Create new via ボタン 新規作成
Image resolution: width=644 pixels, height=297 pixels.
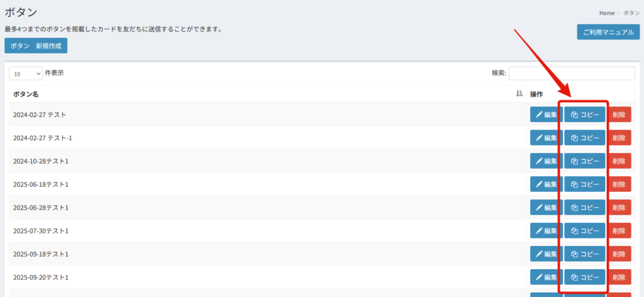coord(36,46)
